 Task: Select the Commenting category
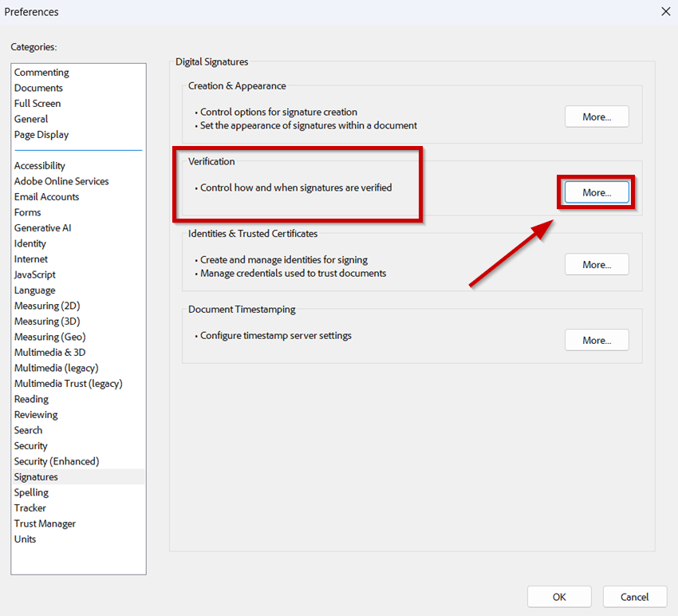pyautogui.click(x=41, y=73)
